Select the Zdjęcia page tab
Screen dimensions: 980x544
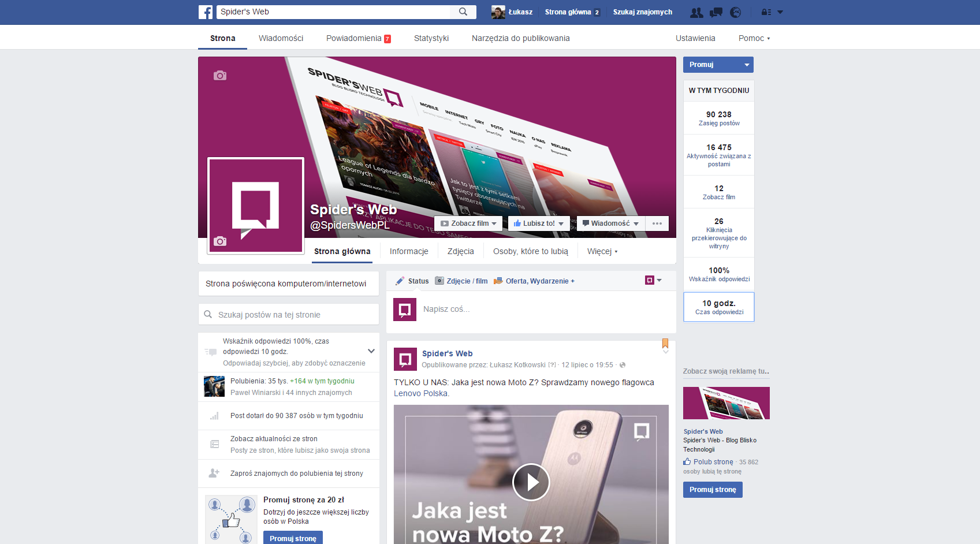coord(461,251)
